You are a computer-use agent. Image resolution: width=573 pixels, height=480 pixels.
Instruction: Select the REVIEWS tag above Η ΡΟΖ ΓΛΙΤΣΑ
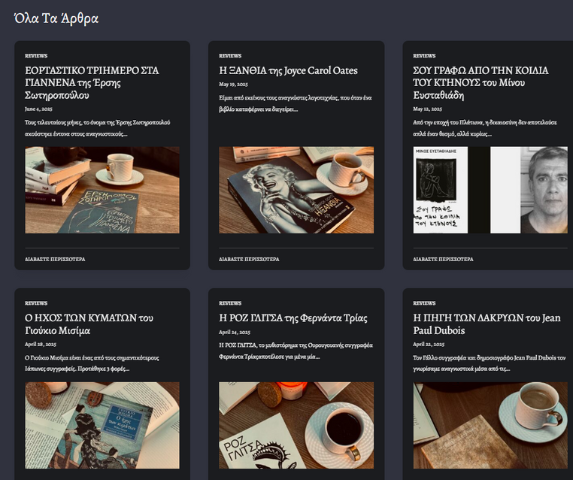[x=230, y=303]
